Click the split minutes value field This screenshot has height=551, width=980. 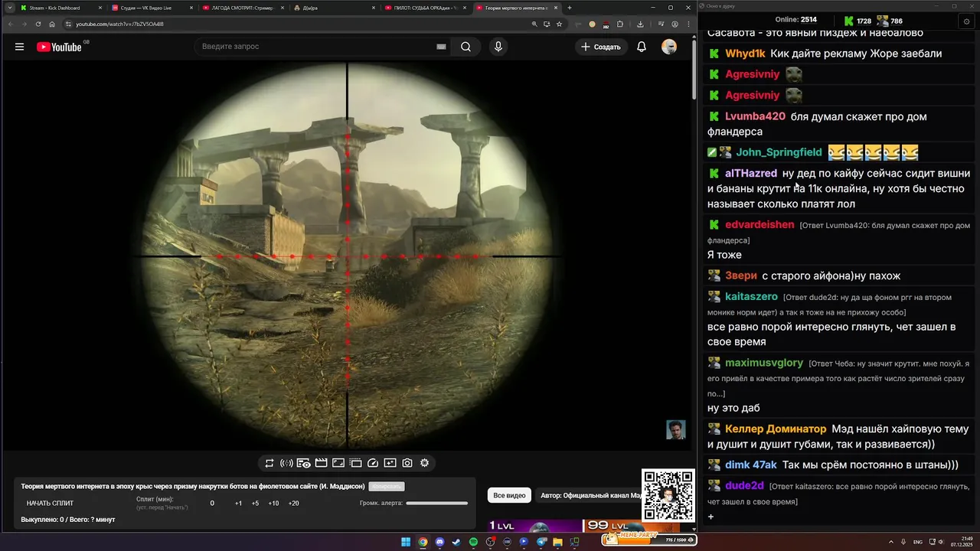coord(212,504)
